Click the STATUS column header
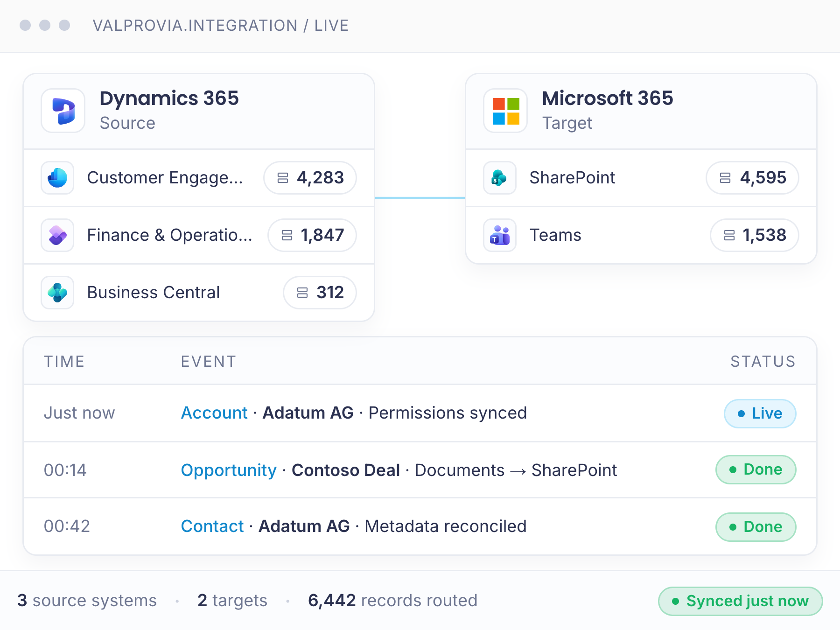The width and height of the screenshot is (840, 630). click(x=763, y=362)
